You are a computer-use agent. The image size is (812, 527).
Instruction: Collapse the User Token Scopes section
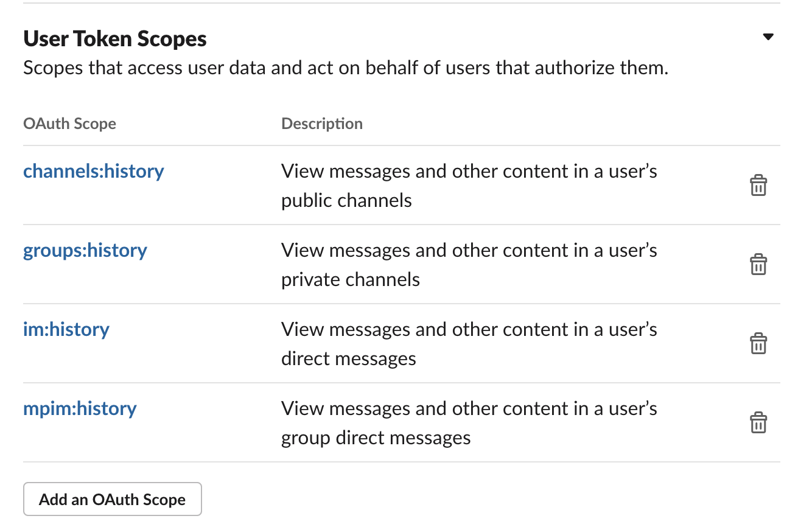768,37
